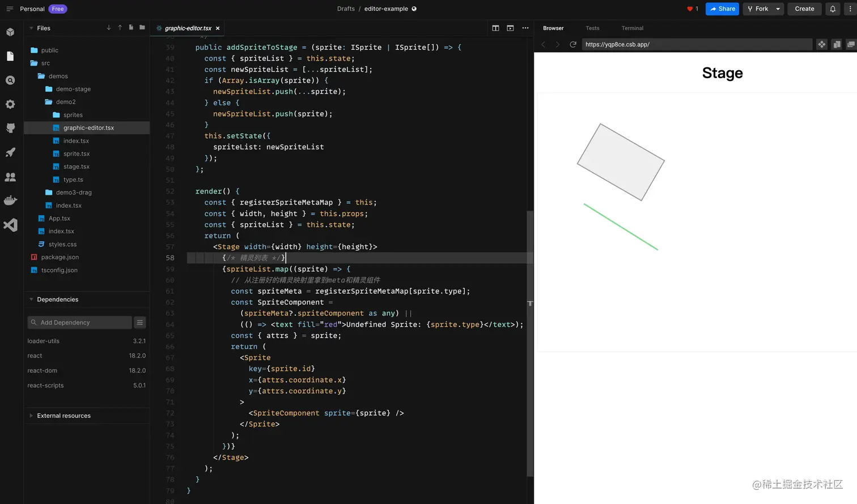
Task: Expand the demo-stage folder
Action: [x=87, y=89]
